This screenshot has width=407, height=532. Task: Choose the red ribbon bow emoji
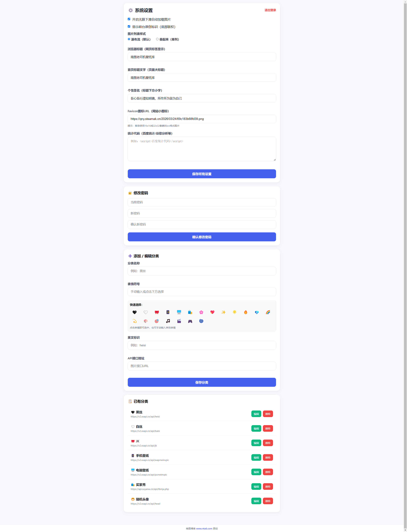click(157, 312)
